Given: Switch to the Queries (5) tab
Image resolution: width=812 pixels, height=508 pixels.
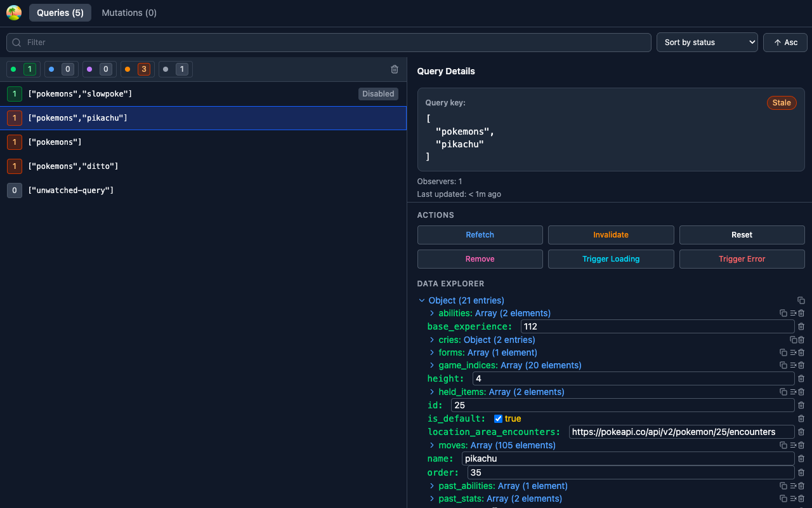Looking at the screenshot, I should tap(60, 13).
